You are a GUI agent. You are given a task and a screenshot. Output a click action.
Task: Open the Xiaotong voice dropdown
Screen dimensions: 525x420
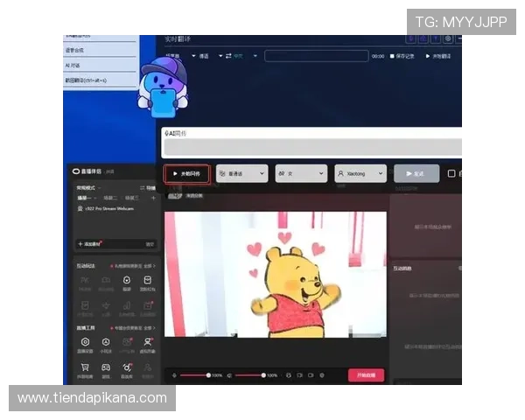pyautogui.click(x=360, y=173)
